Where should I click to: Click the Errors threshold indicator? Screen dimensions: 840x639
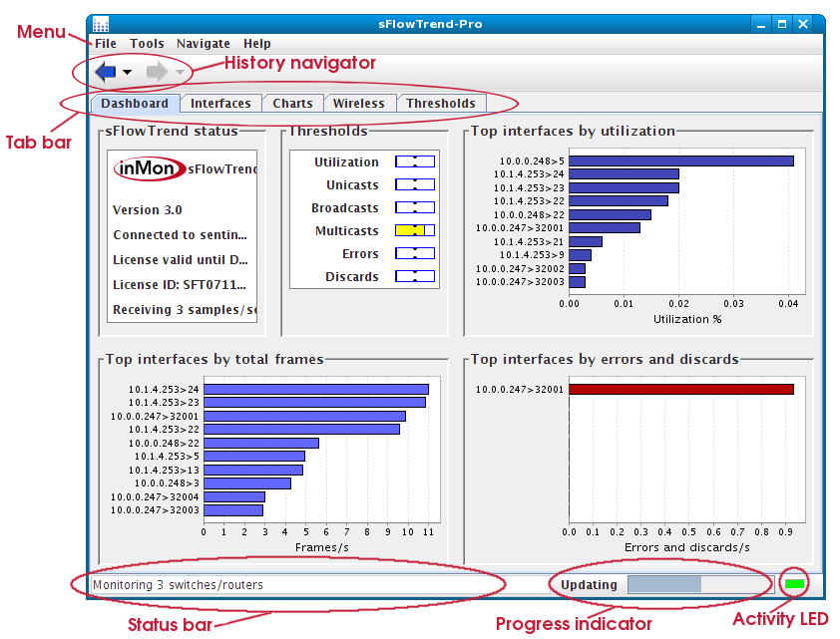coord(414,253)
